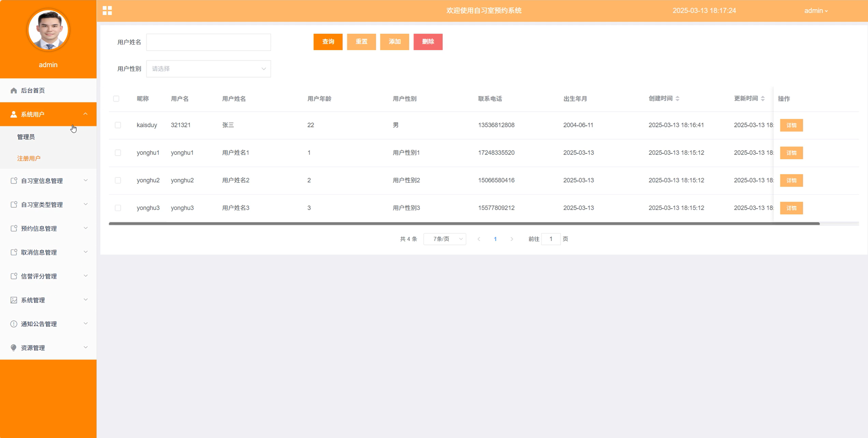Select the 注册用户 submenu item
The height and width of the screenshot is (438, 868).
[29, 158]
